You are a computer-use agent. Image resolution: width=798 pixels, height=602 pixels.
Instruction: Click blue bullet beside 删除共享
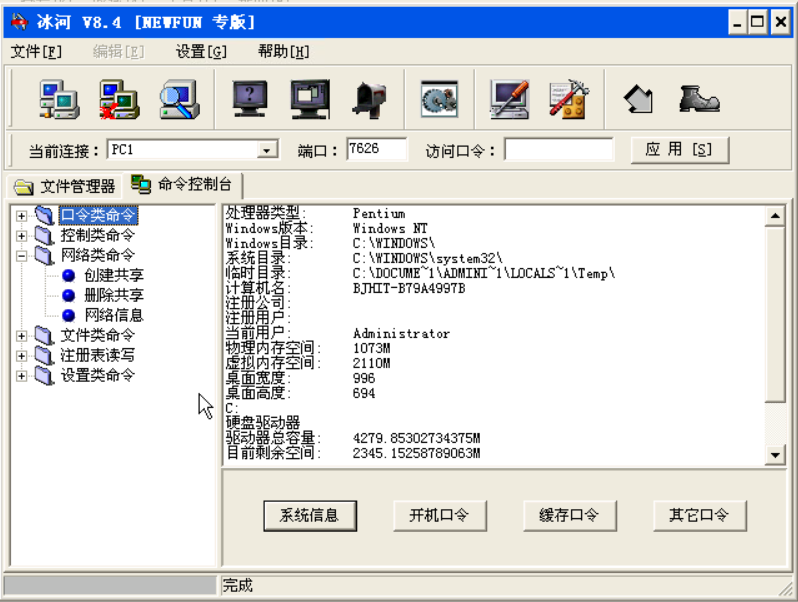(x=69, y=295)
